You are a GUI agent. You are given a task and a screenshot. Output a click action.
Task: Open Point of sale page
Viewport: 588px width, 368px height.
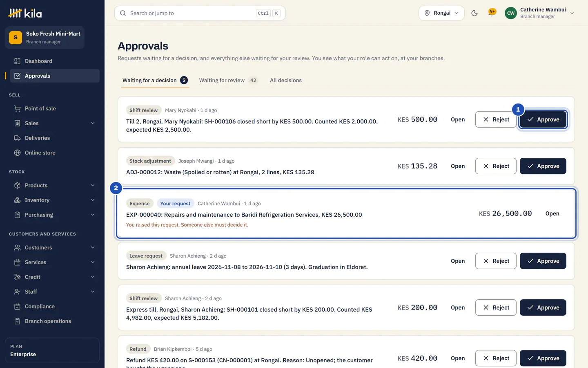pyautogui.click(x=55, y=108)
